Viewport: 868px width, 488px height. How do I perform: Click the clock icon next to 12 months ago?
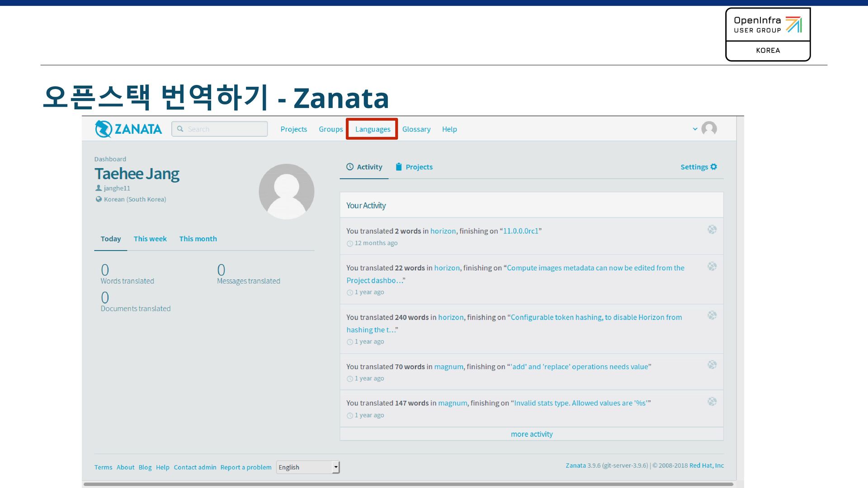click(349, 244)
